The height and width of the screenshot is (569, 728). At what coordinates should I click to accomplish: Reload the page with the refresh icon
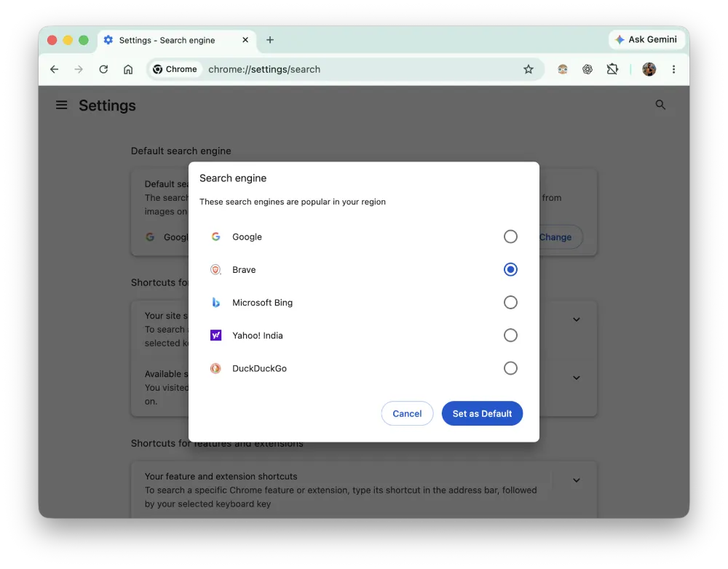point(103,69)
